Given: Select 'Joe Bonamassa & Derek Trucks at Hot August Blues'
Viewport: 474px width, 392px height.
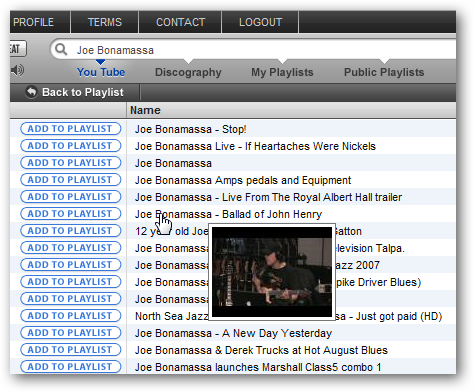Looking at the screenshot, I should [x=261, y=350].
